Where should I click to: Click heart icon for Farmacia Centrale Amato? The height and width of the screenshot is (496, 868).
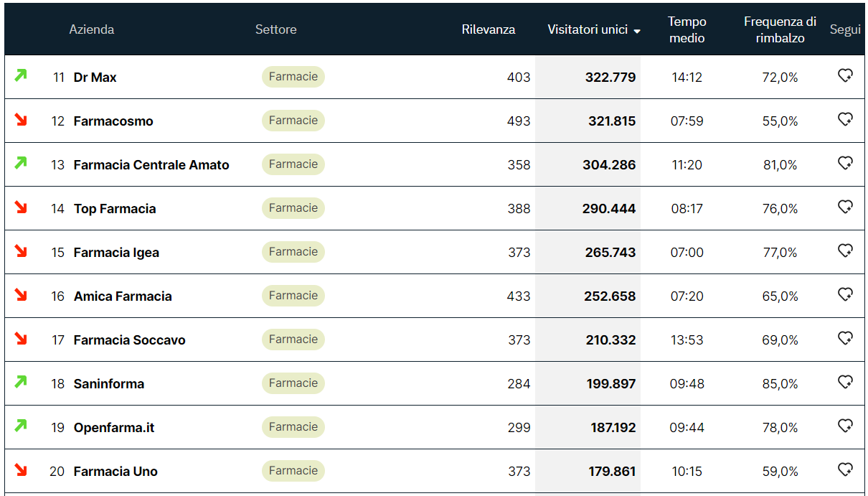[x=845, y=163]
